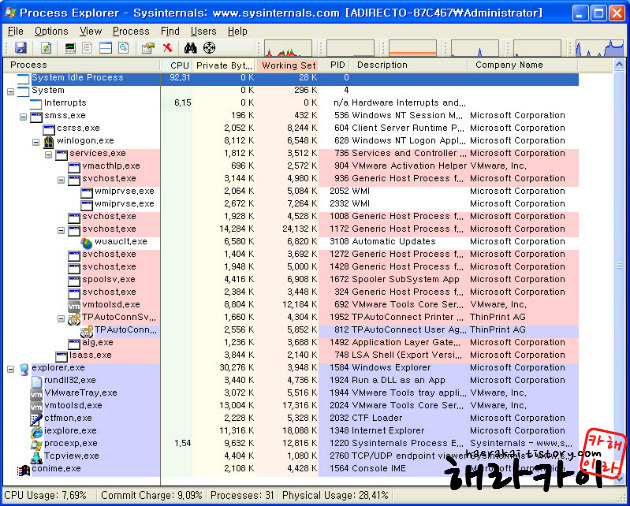Viewport: 630px width, 506px height.
Task: Sort by Working Set column header
Action: (x=287, y=65)
